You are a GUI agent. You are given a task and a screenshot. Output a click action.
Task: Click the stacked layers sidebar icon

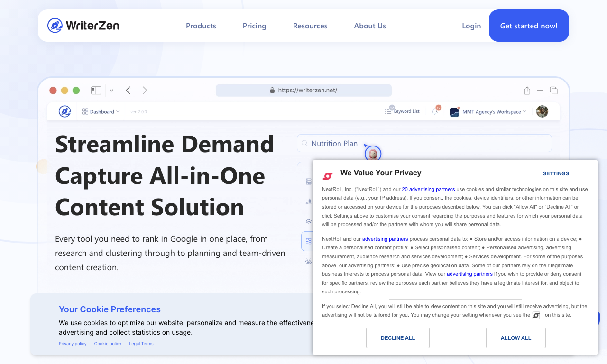tap(309, 221)
